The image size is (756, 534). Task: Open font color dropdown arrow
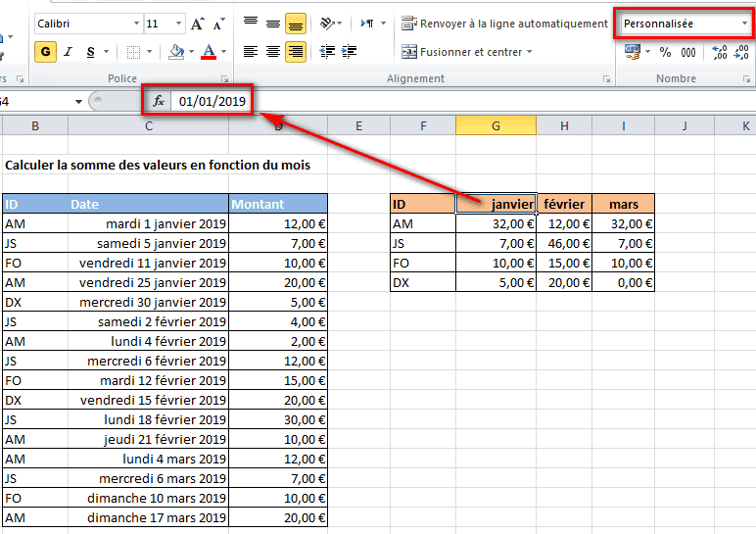coord(223,52)
